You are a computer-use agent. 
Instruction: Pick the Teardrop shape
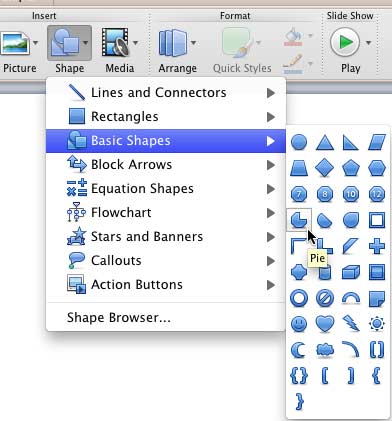click(x=351, y=220)
